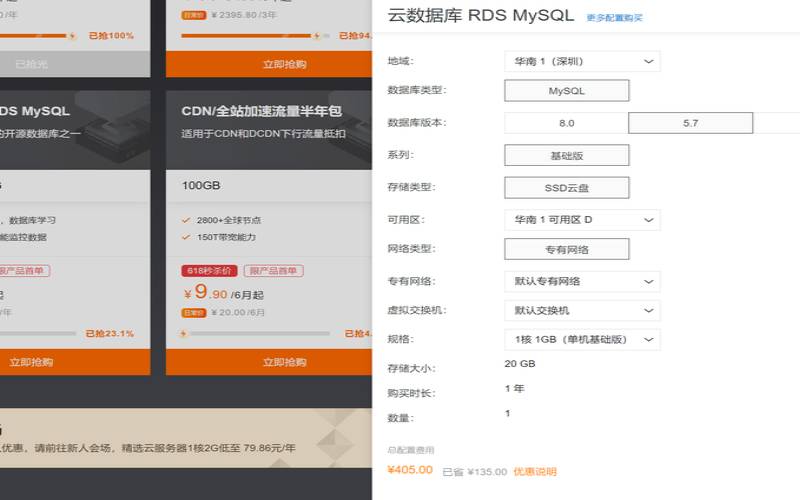Click the greyed-out 已抢光 button
800x500 pixels.
pyautogui.click(x=75, y=64)
